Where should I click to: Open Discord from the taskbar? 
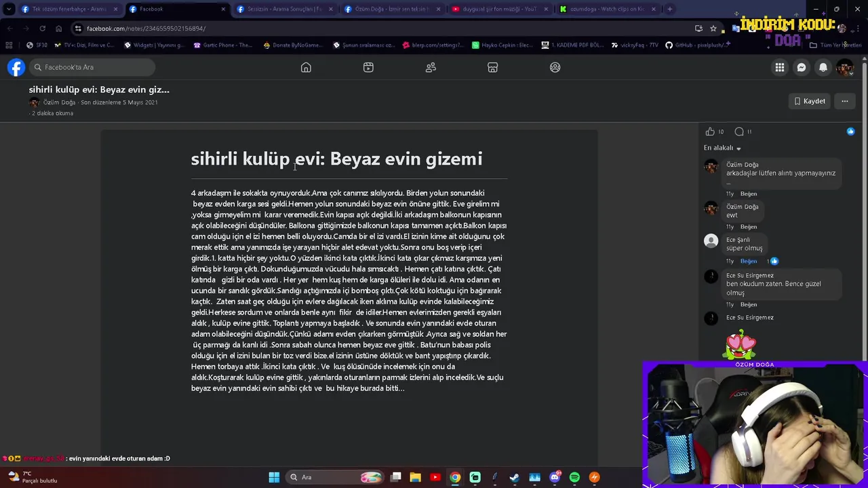[555, 477]
